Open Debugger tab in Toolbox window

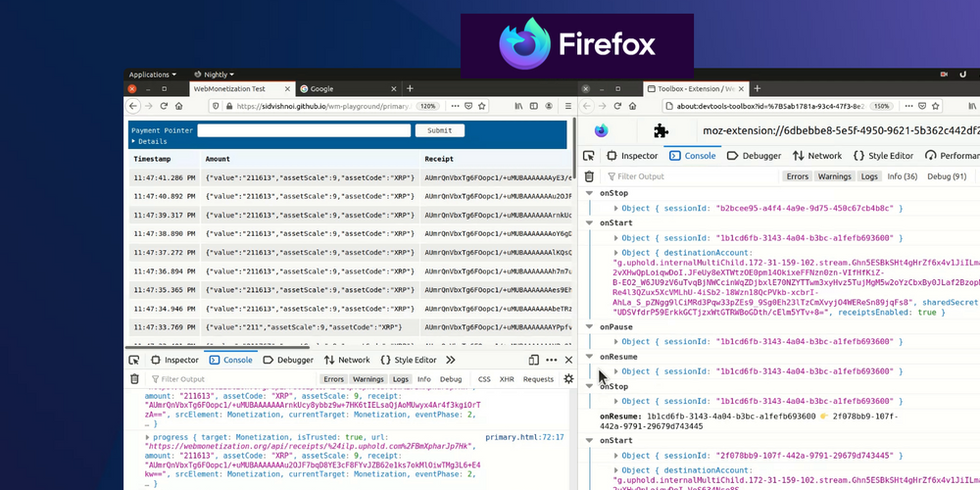click(755, 156)
